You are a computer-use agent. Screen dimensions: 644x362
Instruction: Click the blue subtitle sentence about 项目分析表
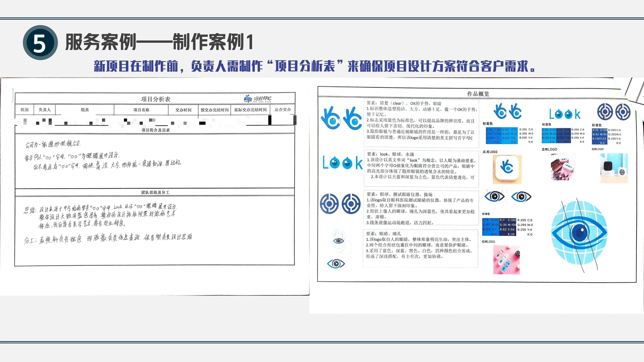click(314, 66)
